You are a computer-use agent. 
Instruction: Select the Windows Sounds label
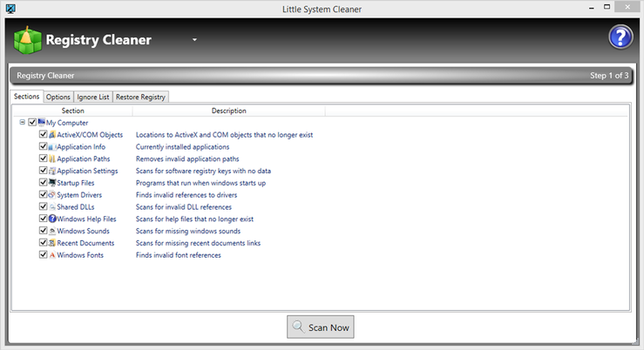pyautogui.click(x=83, y=231)
